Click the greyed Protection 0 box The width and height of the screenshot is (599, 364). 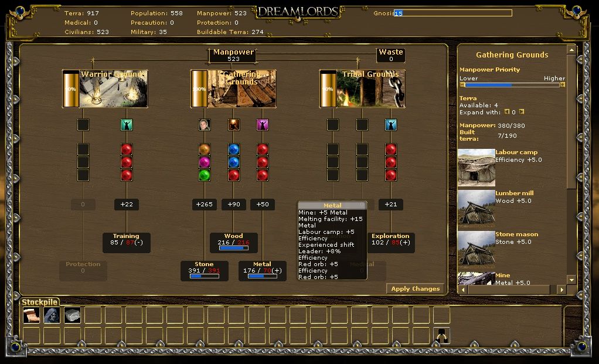coord(83,271)
